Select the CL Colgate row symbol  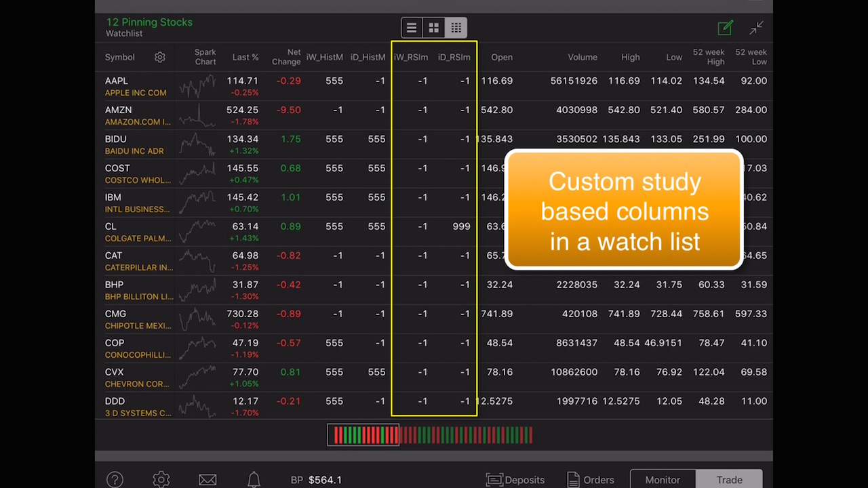(111, 226)
